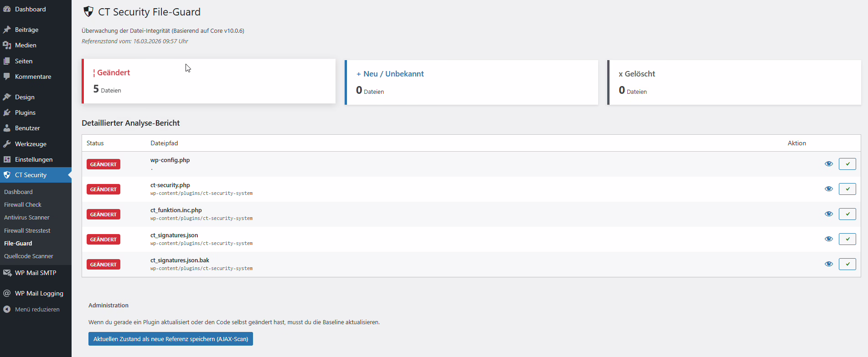Click the Gelöscht summary card
The height and width of the screenshot is (357, 868).
734,82
